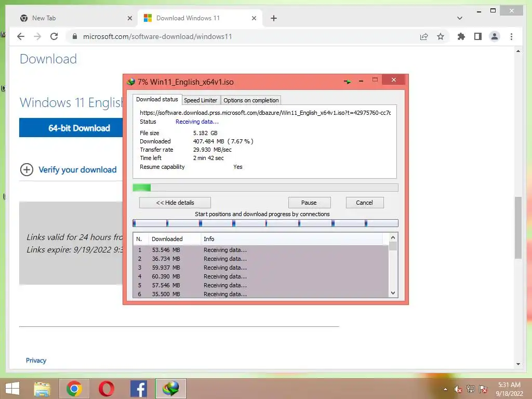Switch to the New Tab tab
Image resolution: width=532 pixels, height=399 pixels.
(76, 18)
